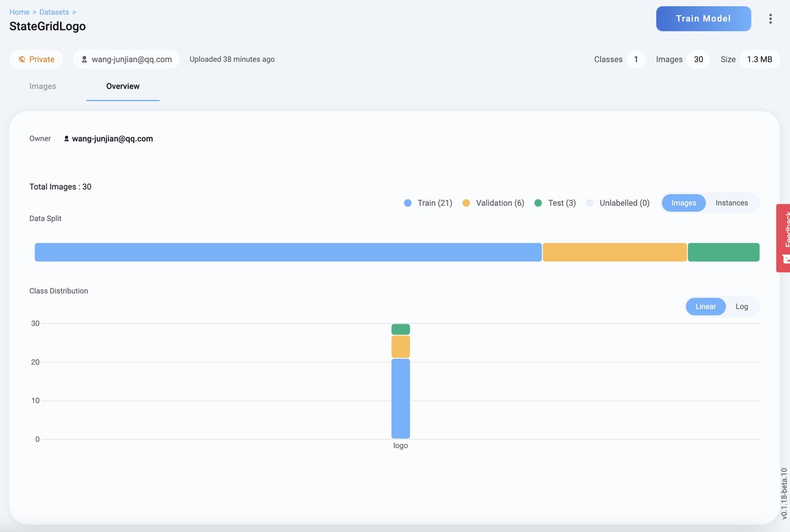The width and height of the screenshot is (790, 532).
Task: Switch class distribution scale to Log
Action: tap(741, 307)
